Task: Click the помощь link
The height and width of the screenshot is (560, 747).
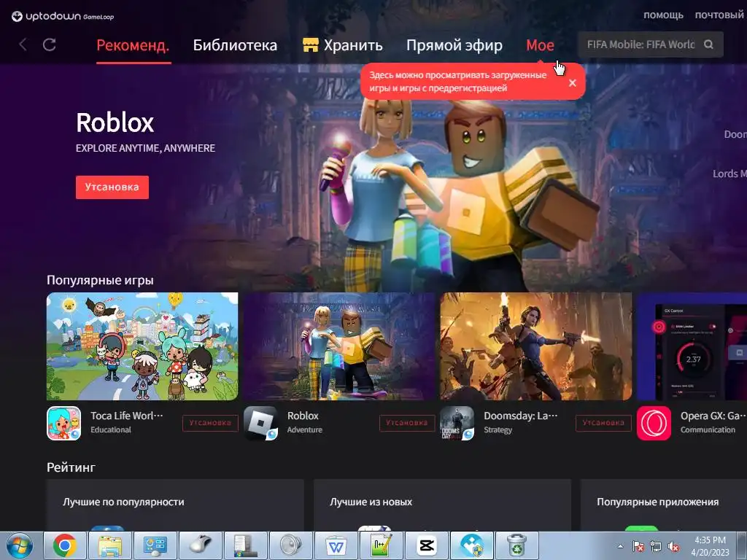Action: [663, 15]
